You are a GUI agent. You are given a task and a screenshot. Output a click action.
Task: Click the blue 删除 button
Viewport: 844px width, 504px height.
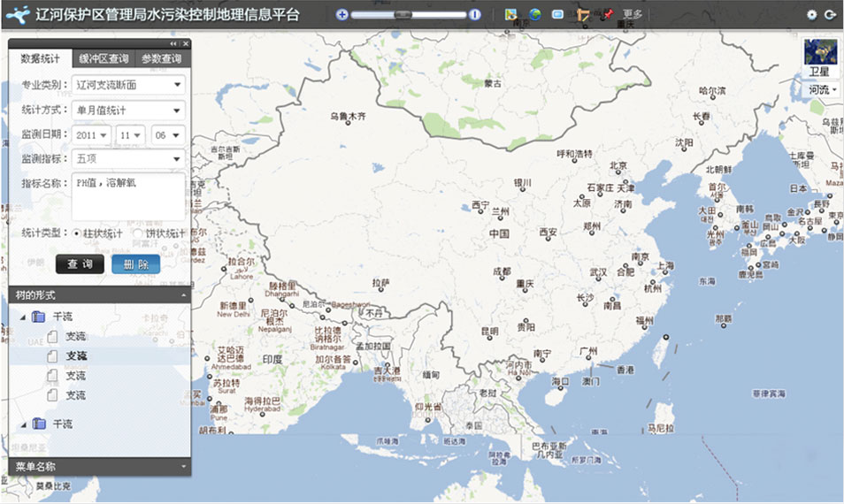click(x=136, y=264)
